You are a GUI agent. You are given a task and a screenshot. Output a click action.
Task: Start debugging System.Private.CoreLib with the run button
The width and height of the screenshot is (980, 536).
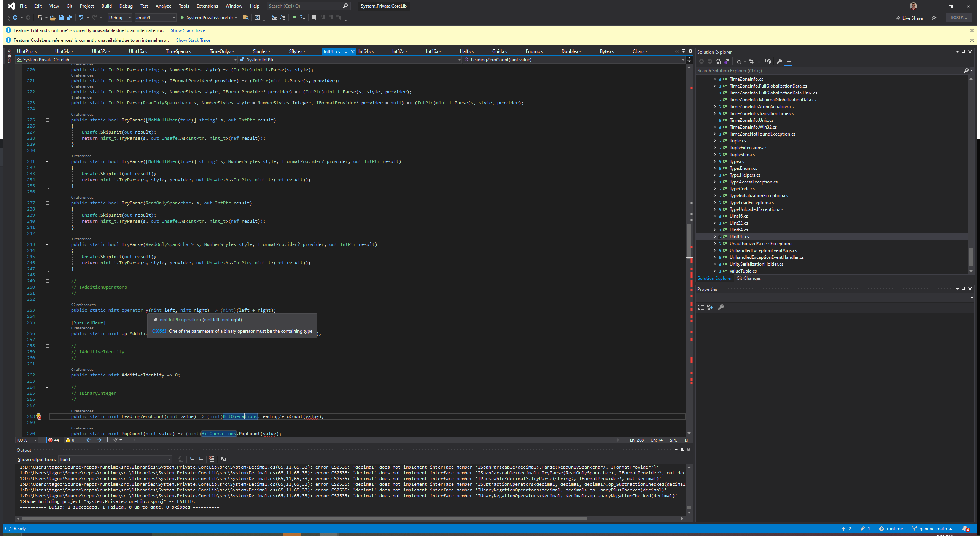[183, 18]
